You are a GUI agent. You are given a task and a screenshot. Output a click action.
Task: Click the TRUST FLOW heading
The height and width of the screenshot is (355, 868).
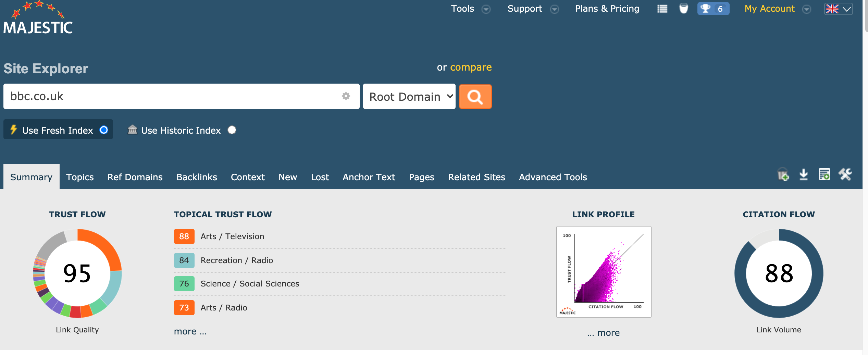77,215
